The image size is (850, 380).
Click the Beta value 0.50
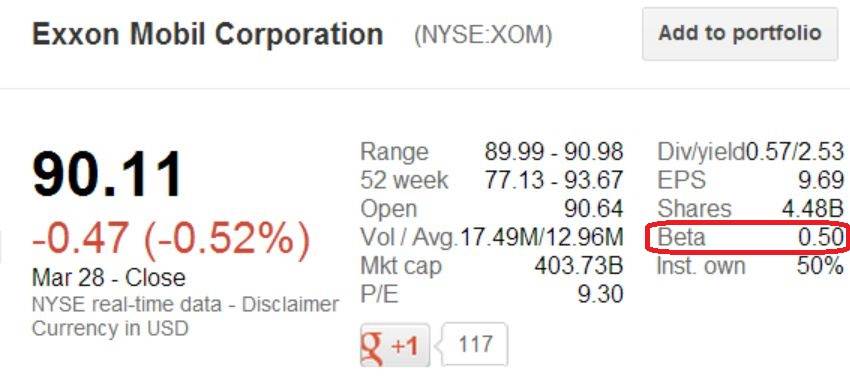coord(821,237)
